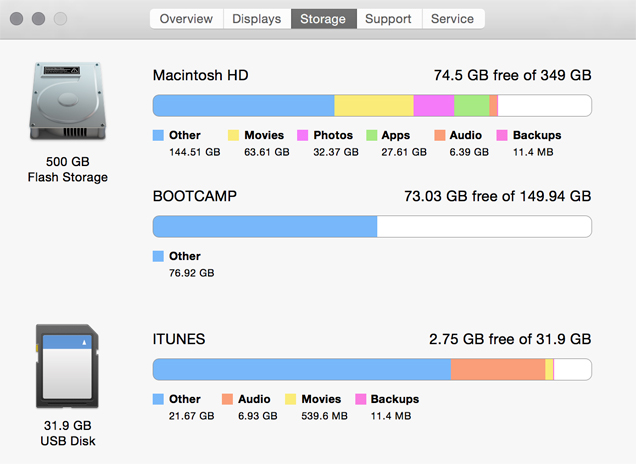
Task: Click the BOOTCAMP storage usage bar
Action: pyautogui.click(x=371, y=226)
